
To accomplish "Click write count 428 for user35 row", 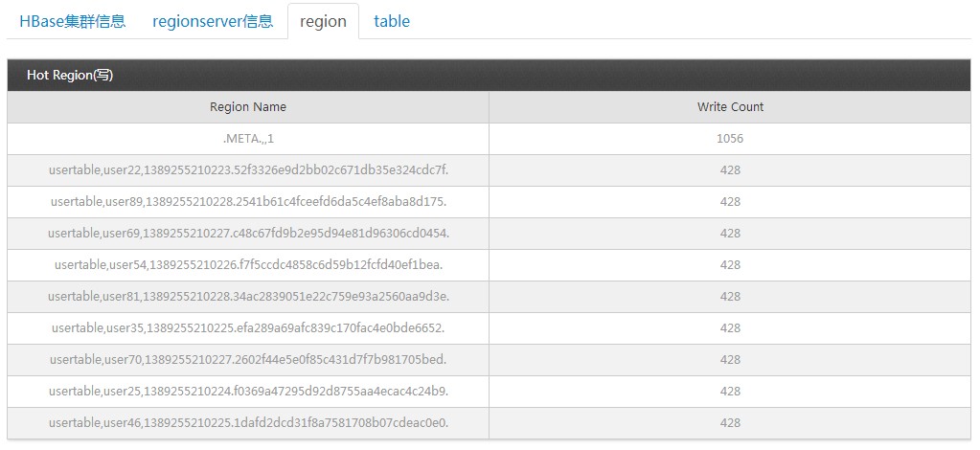I will (730, 328).
